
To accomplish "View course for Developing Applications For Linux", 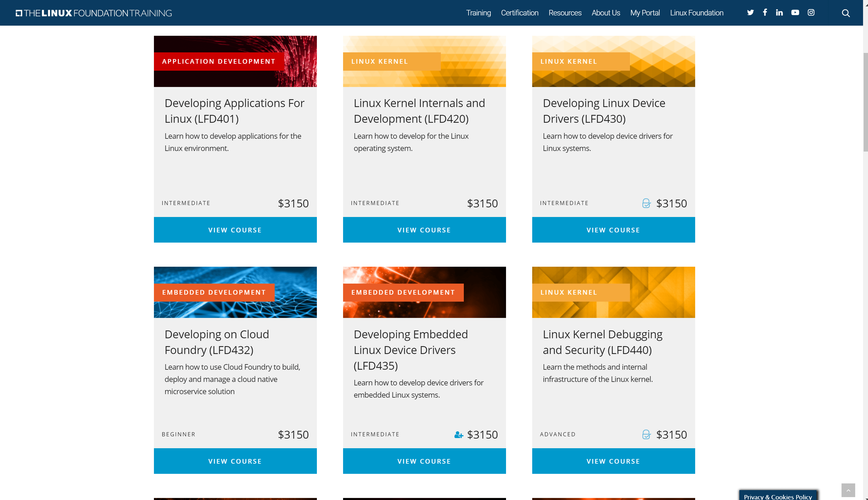I will click(235, 230).
